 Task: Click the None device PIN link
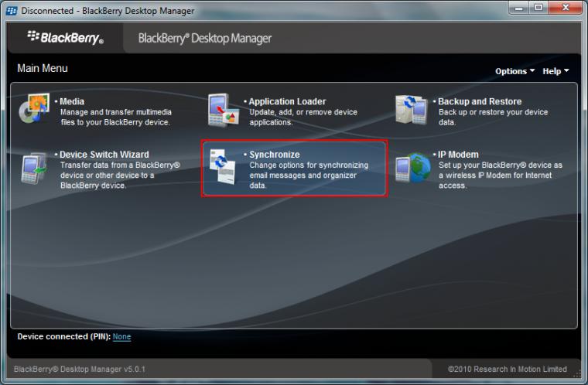click(122, 336)
